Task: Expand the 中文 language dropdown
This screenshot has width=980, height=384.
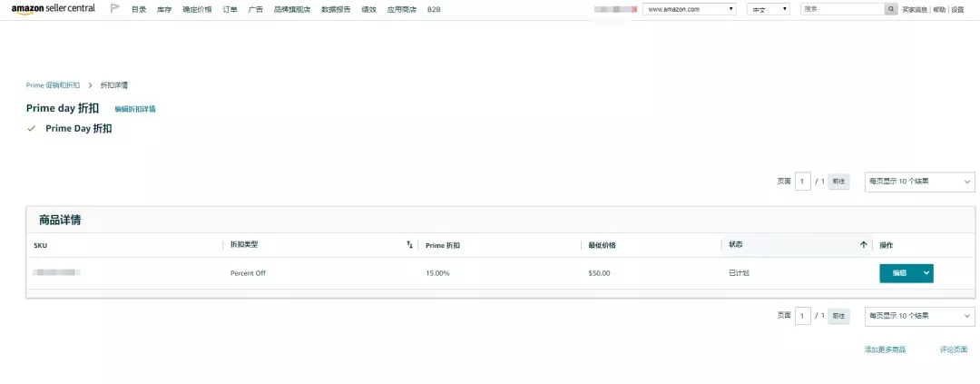Action: [x=769, y=9]
